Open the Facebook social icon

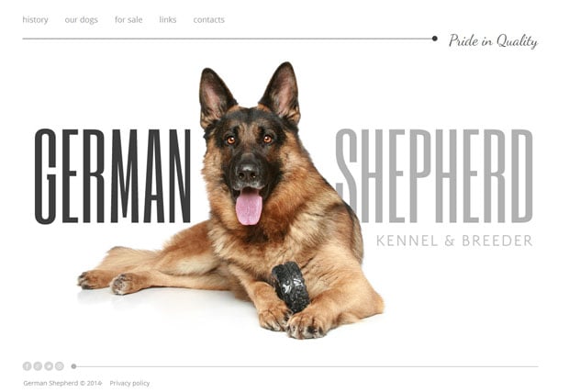click(28, 366)
